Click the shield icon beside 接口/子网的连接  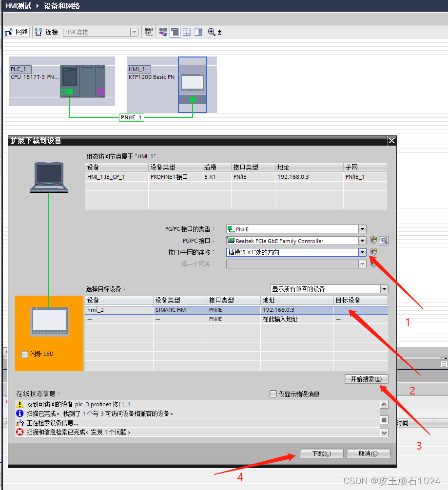[x=373, y=251]
